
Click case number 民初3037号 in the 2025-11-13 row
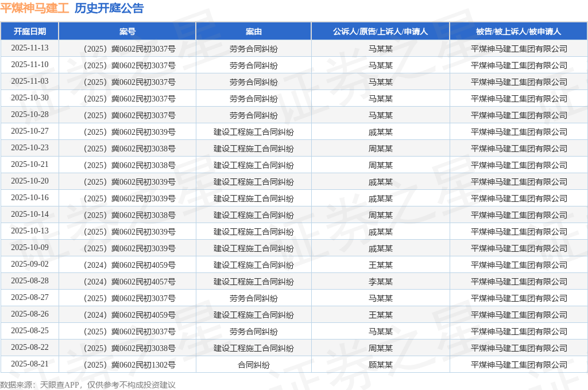(127, 49)
